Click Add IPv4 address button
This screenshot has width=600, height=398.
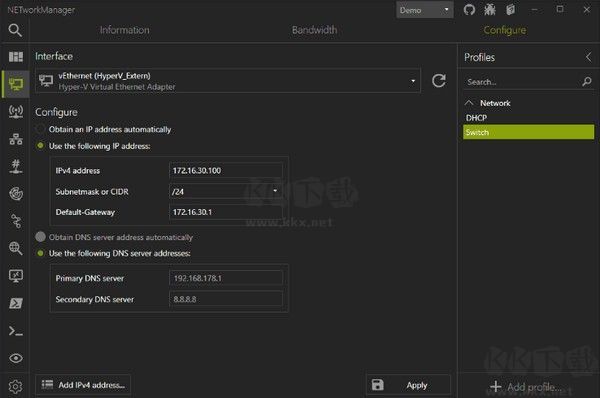tap(83, 385)
